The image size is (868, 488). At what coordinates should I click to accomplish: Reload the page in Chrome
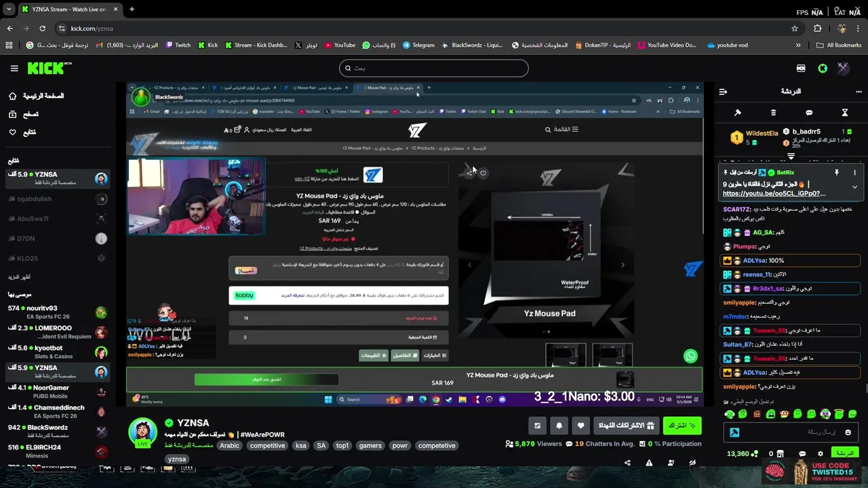tap(42, 28)
